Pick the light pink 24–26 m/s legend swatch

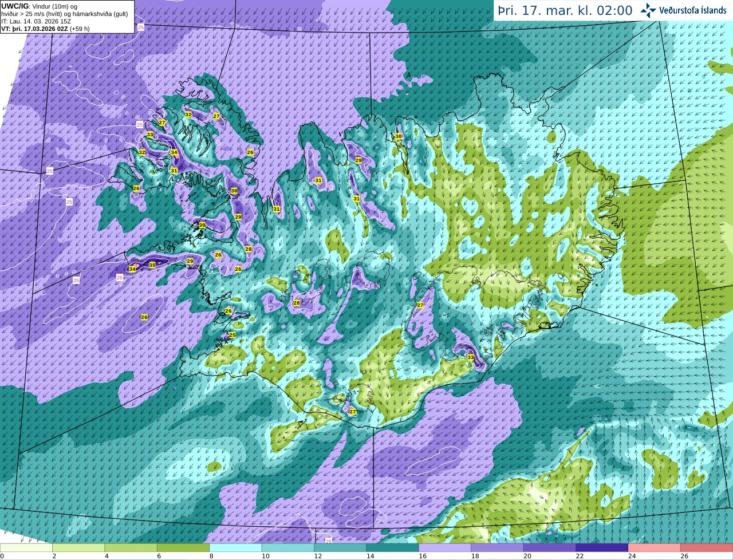(x=655, y=548)
